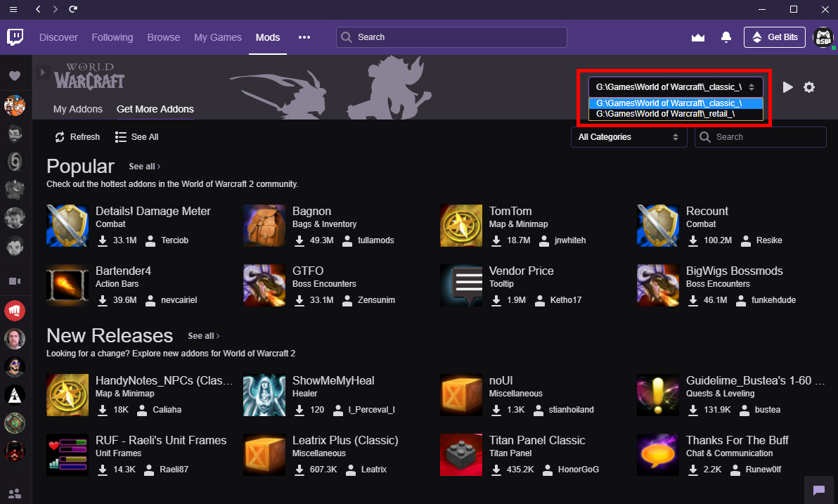The width and height of the screenshot is (838, 504).
Task: Click the See All list button
Action: click(137, 137)
